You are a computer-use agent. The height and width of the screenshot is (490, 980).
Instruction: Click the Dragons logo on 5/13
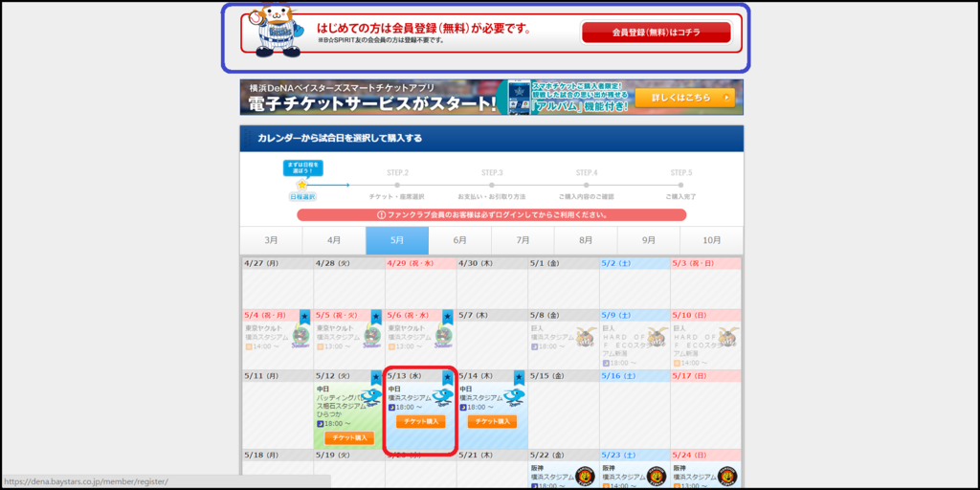tap(443, 397)
